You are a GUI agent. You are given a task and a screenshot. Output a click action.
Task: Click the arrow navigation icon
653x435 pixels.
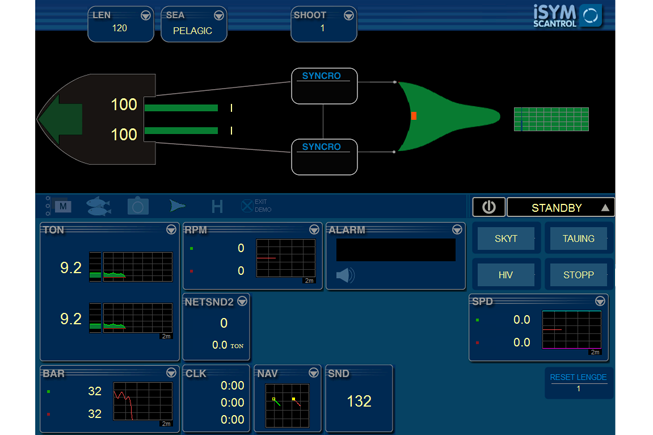pos(177,206)
